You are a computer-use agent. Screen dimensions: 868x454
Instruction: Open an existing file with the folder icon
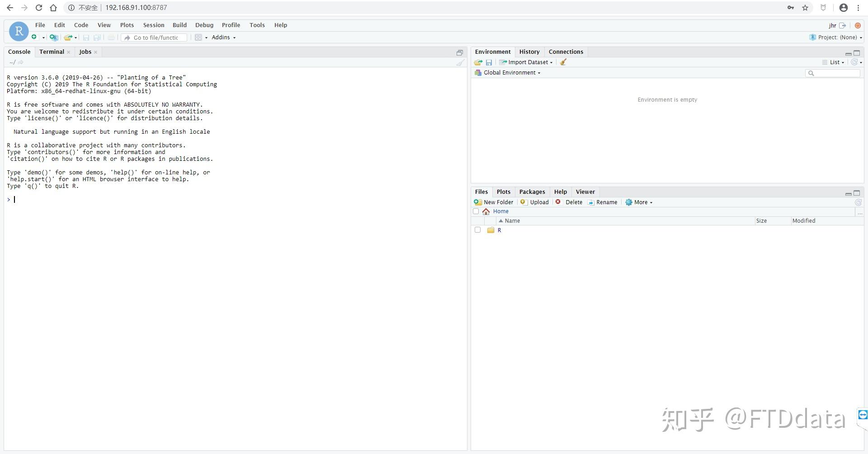[x=68, y=37]
